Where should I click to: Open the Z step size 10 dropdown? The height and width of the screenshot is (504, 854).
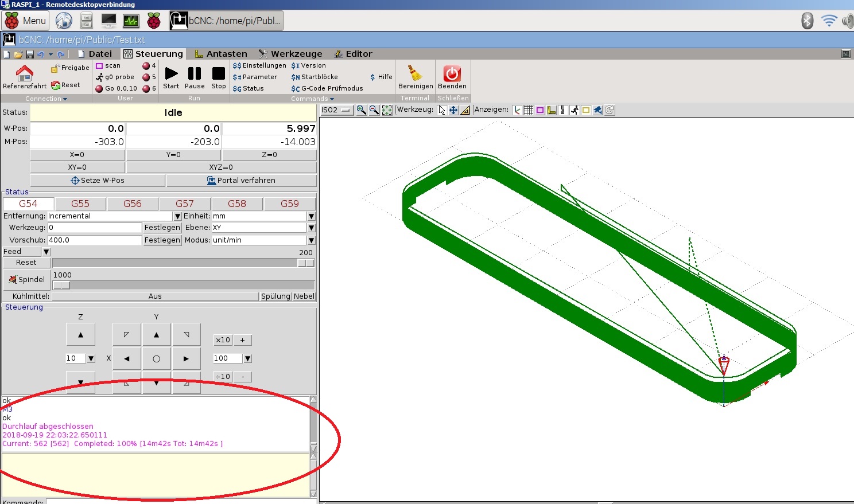(x=91, y=358)
